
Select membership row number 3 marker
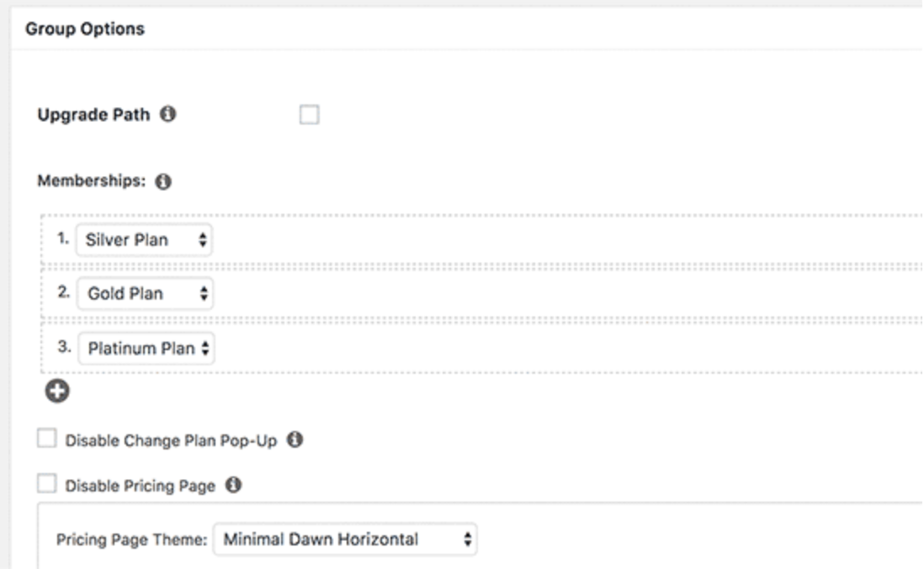[x=63, y=347]
